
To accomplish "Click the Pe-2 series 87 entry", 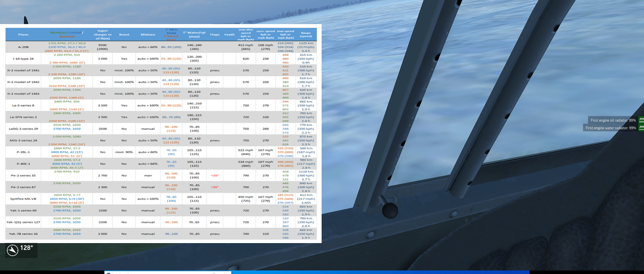I will (23, 187).
